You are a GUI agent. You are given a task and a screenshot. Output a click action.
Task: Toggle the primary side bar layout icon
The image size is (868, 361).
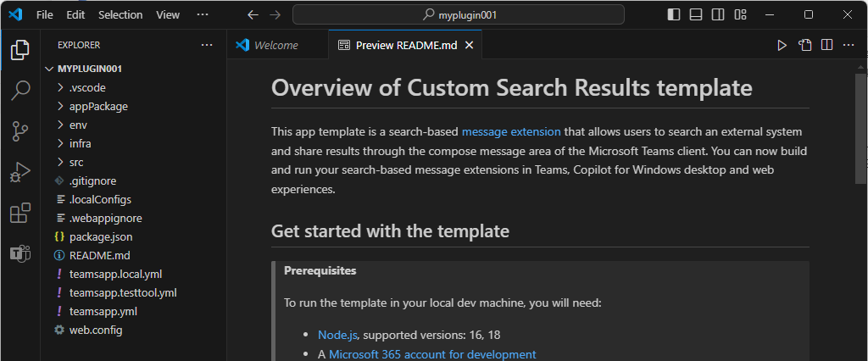(x=674, y=15)
